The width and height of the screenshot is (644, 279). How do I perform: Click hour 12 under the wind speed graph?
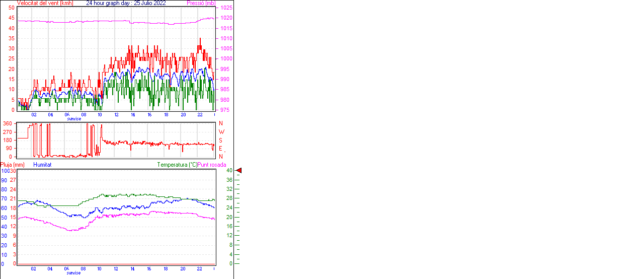pos(116,115)
